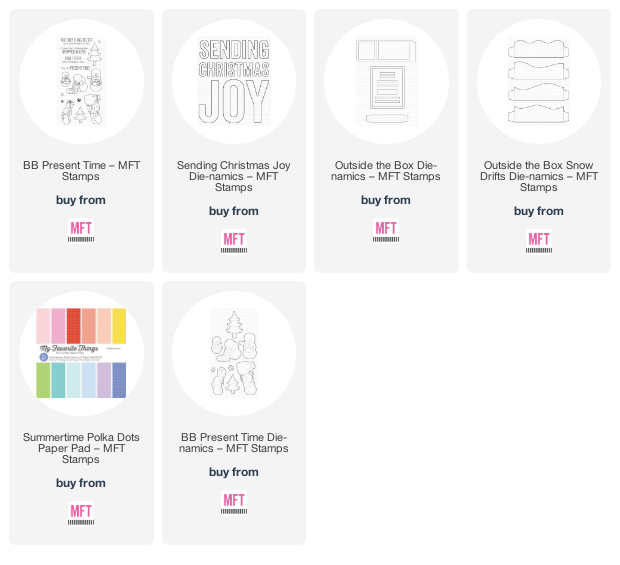Screen dimensions: 620x565
Task: Open BB Present Time stamp set thumbnail
Action: 81,81
